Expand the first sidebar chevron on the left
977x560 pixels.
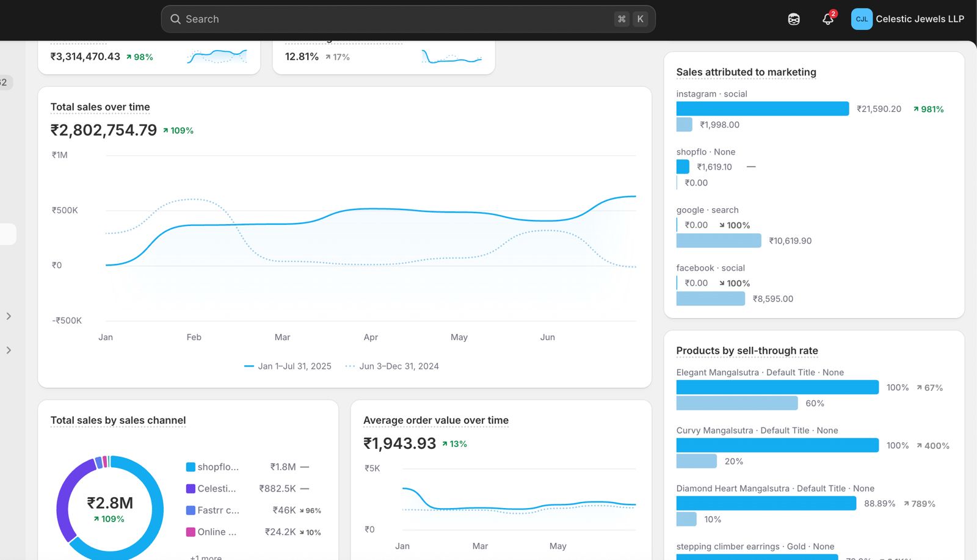(x=9, y=316)
